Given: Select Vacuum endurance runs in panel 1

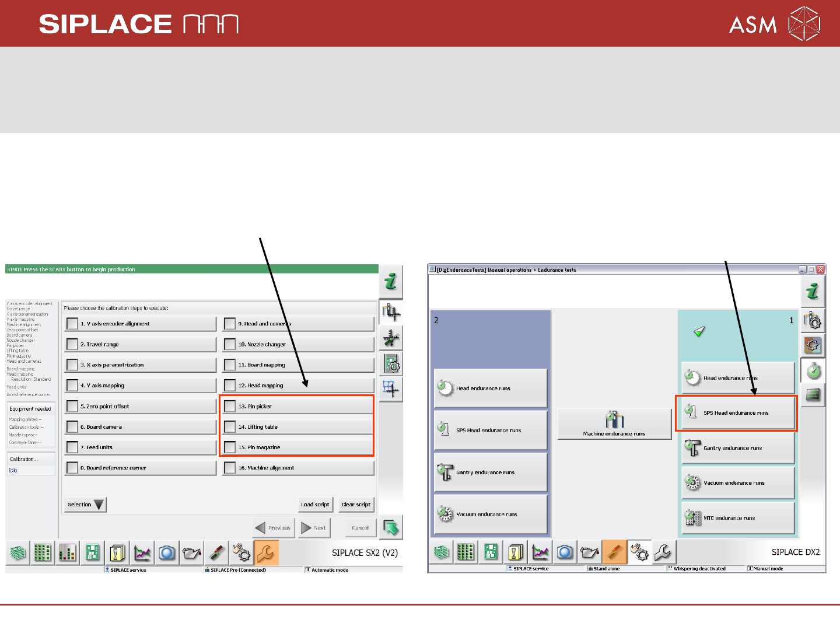Looking at the screenshot, I should tap(738, 483).
